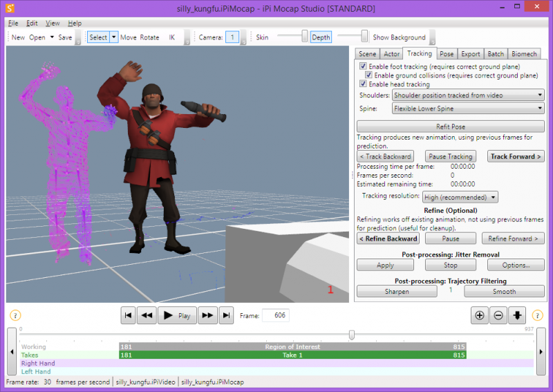Open Spine flexibility dropdown
The height and width of the screenshot is (392, 553).
468,109
